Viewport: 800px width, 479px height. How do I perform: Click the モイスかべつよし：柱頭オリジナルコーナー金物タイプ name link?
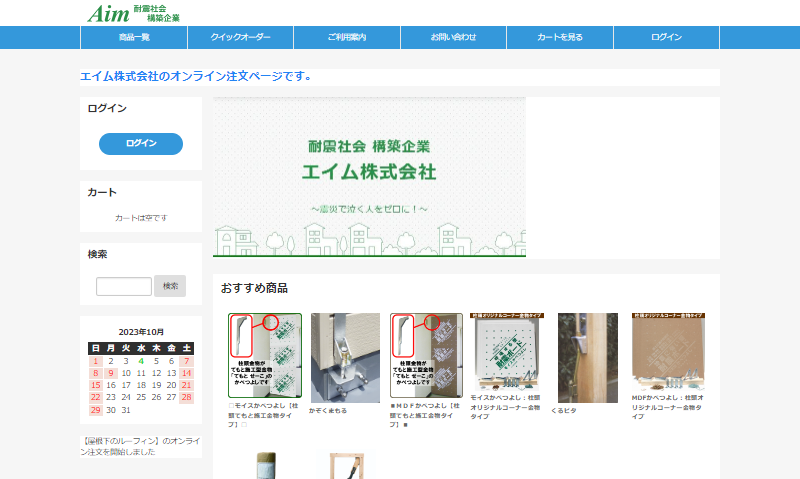[x=505, y=407]
